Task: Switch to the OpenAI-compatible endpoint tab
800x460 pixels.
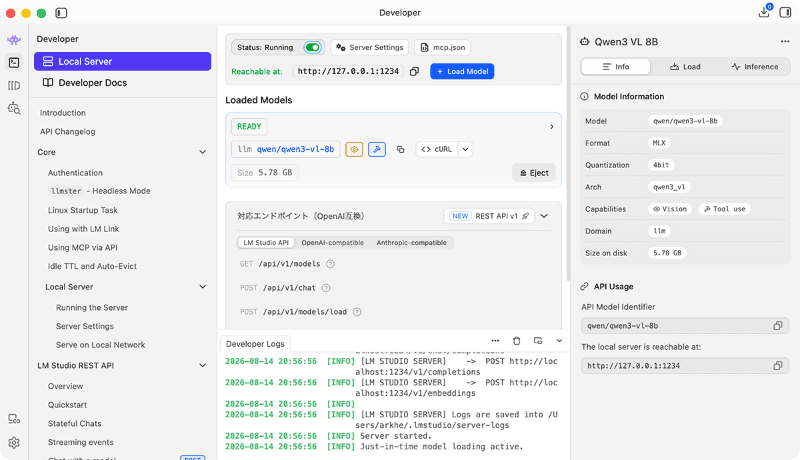Action: pyautogui.click(x=333, y=243)
